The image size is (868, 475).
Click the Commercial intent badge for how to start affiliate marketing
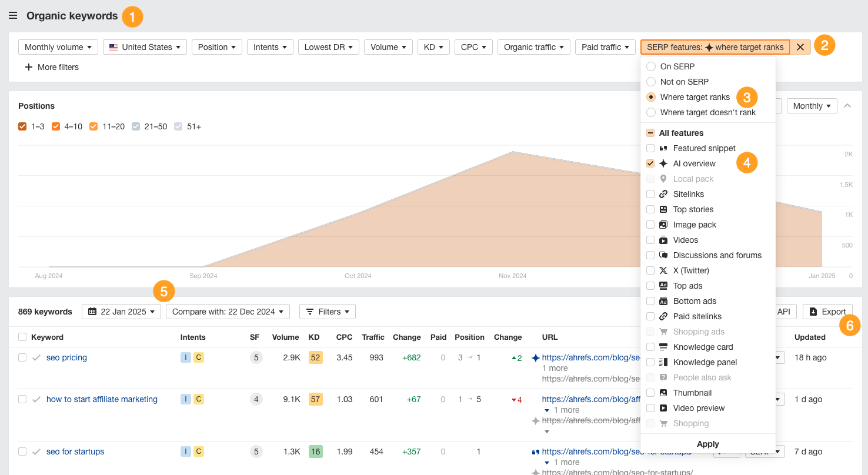point(199,399)
